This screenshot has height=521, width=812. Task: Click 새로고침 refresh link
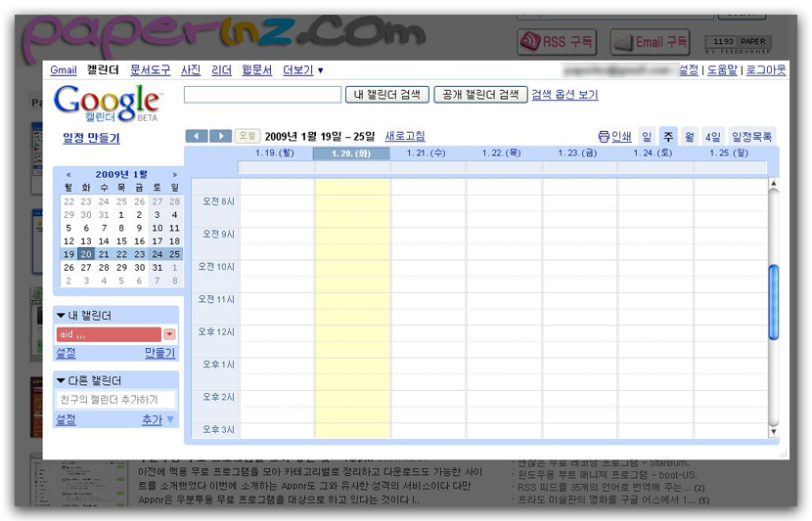405,136
